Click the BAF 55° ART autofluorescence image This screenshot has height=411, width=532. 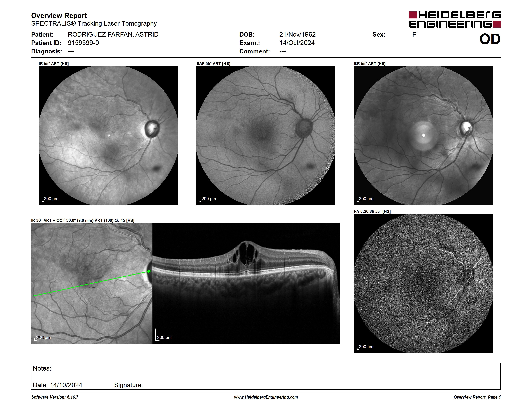[x=266, y=136]
